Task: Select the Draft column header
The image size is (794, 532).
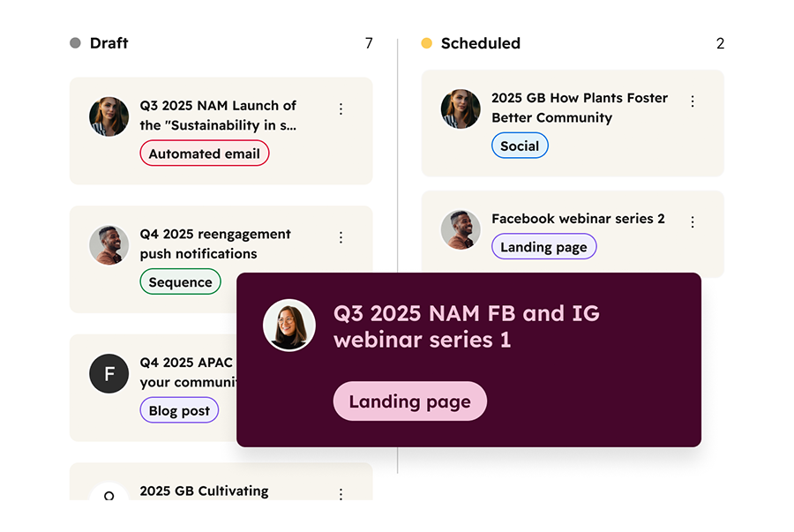Action: pos(108,42)
